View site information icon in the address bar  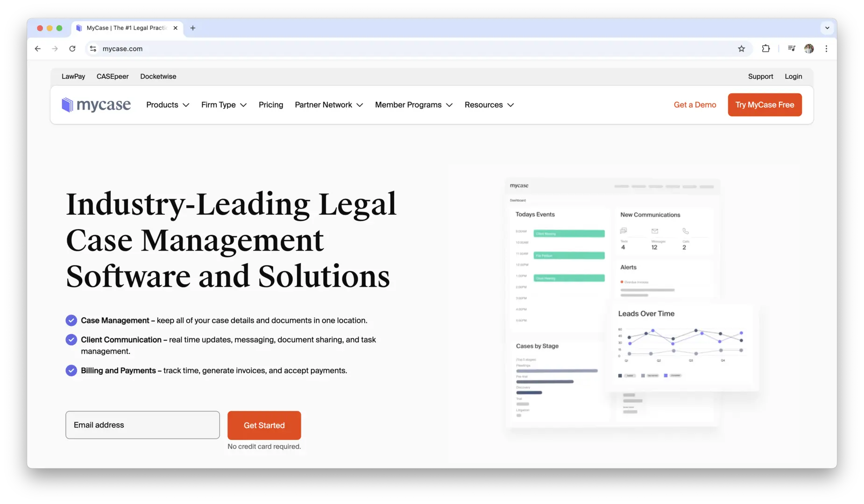coord(93,49)
